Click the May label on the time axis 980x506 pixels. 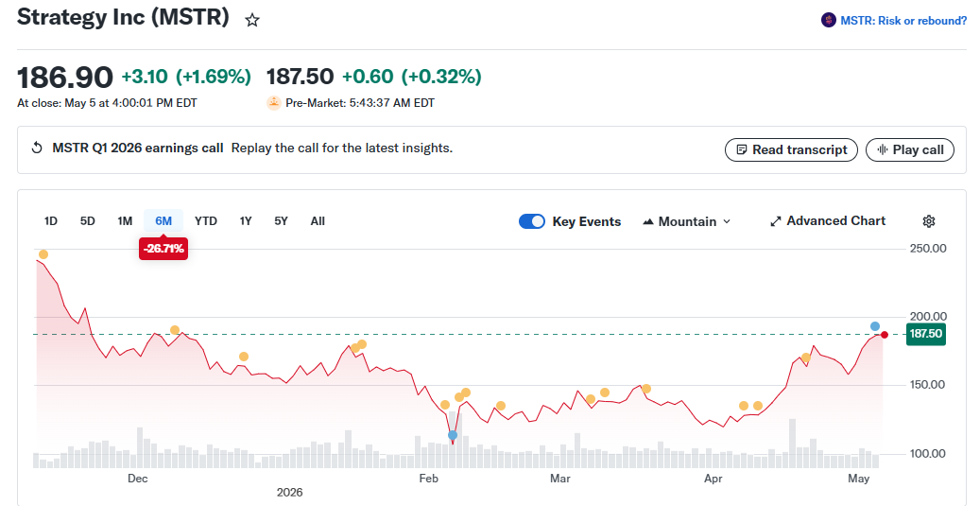tap(859, 479)
